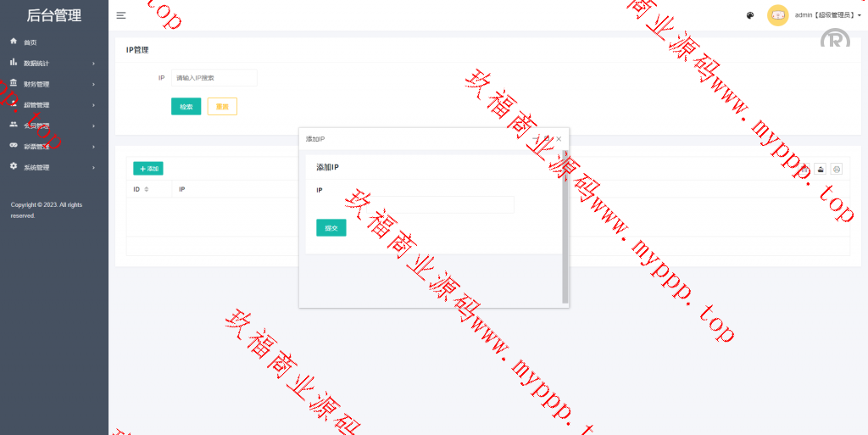Screen dimensions: 868x435
Task: Click the 财务管理 bank icon
Action: coord(14,83)
